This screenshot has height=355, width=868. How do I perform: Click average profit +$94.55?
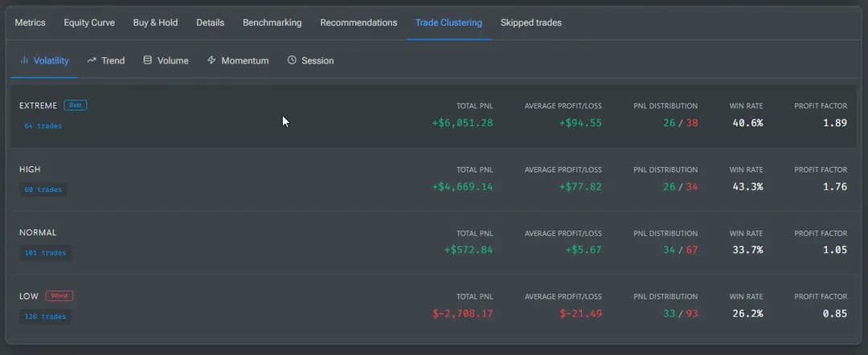click(x=580, y=123)
